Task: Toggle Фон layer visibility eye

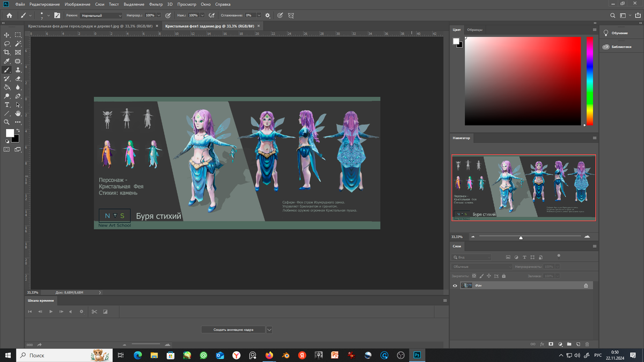Action: point(455,286)
